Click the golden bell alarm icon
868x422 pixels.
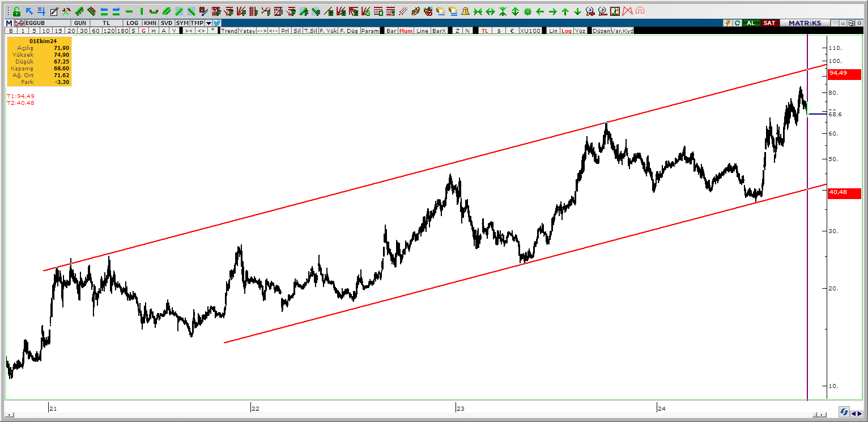point(465,11)
